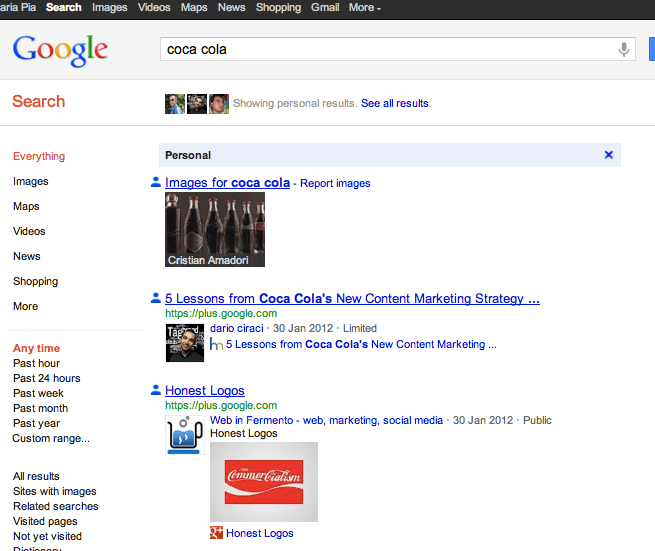Click the Google+ icon next to Honest Logos

(x=216, y=533)
